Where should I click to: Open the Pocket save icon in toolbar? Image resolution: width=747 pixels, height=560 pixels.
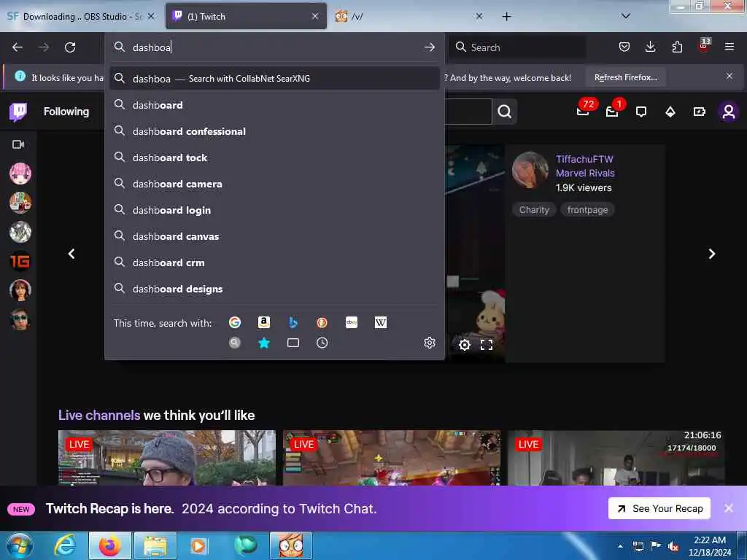pyautogui.click(x=624, y=47)
